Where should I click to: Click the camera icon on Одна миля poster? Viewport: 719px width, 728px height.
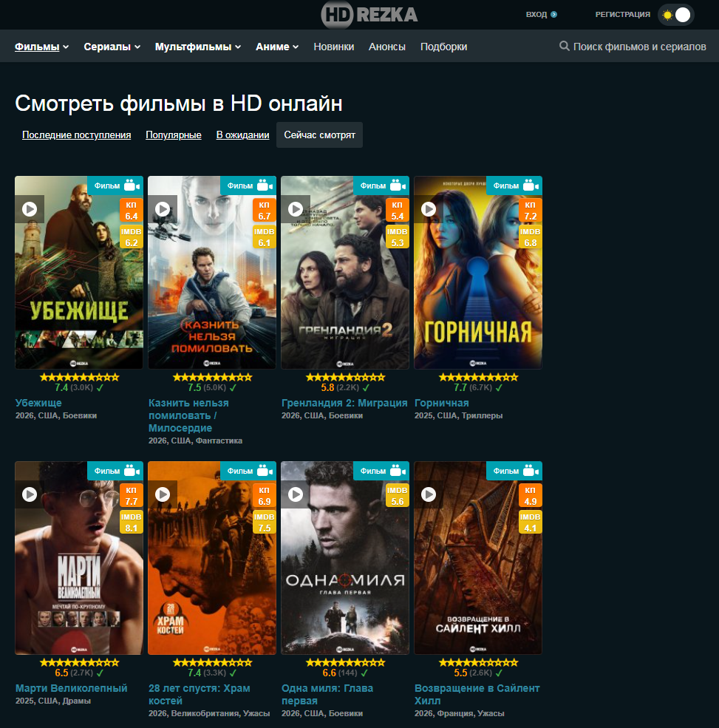point(398,471)
